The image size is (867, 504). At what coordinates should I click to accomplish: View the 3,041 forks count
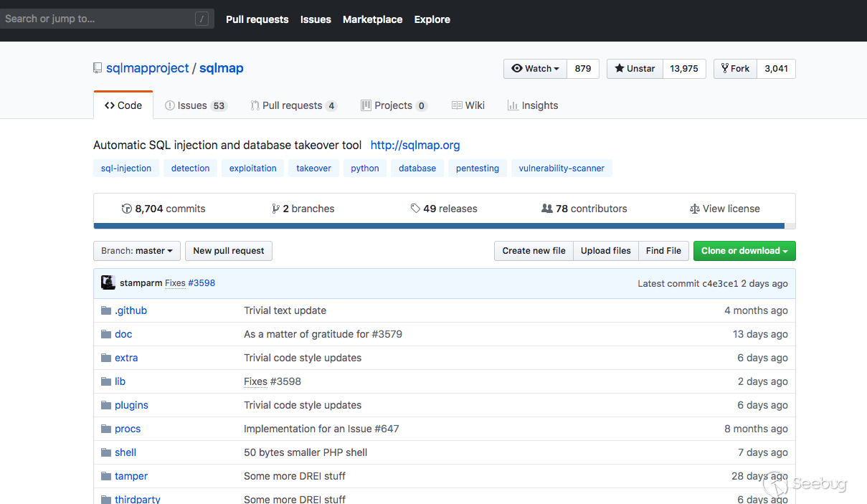(776, 69)
